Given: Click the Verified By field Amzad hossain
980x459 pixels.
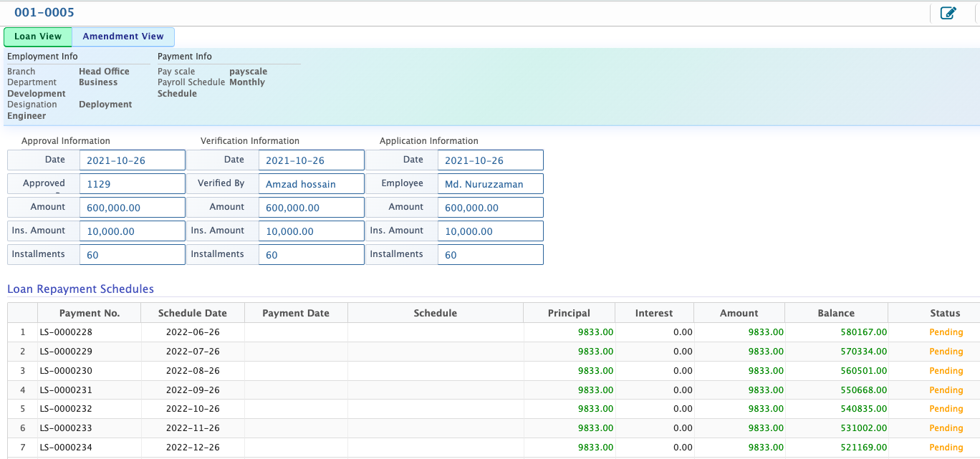Looking at the screenshot, I should pyautogui.click(x=311, y=184).
